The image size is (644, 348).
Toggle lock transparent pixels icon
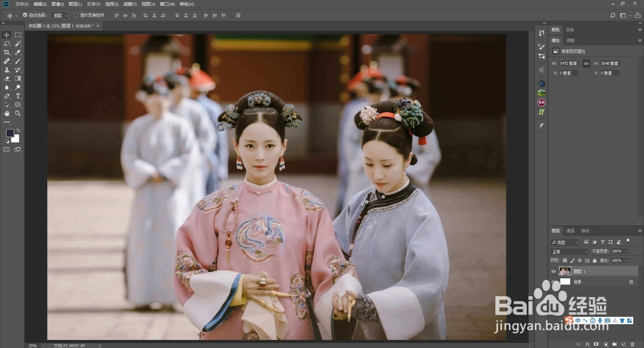click(565, 261)
